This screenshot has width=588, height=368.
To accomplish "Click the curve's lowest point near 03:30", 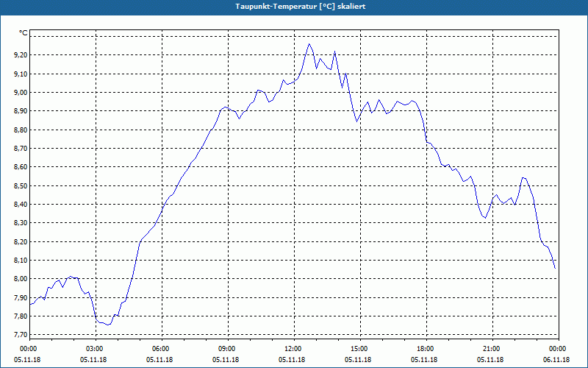I will 108,325.
